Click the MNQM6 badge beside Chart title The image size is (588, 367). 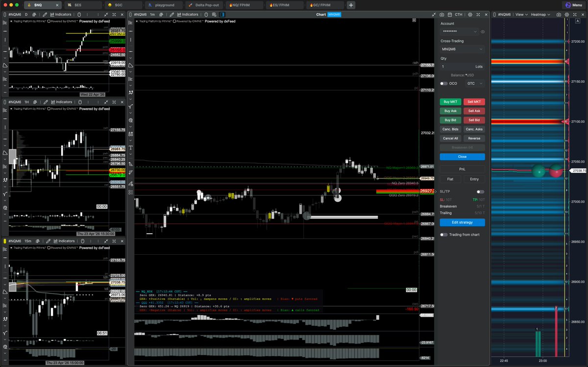[x=334, y=15]
